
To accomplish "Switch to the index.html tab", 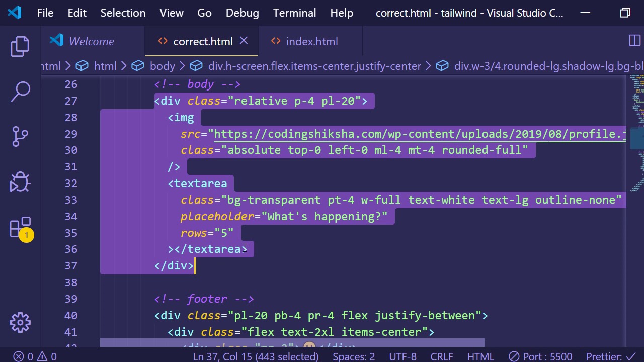I will pos(311,41).
